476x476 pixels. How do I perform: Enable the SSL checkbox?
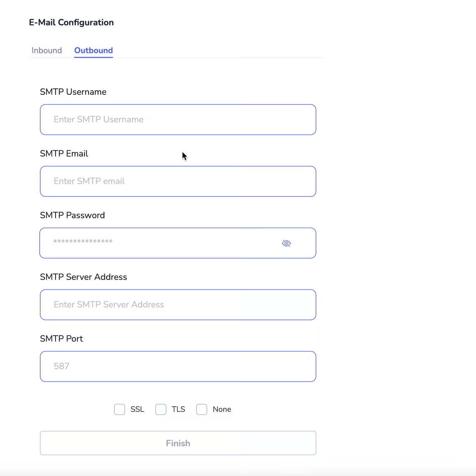click(120, 409)
